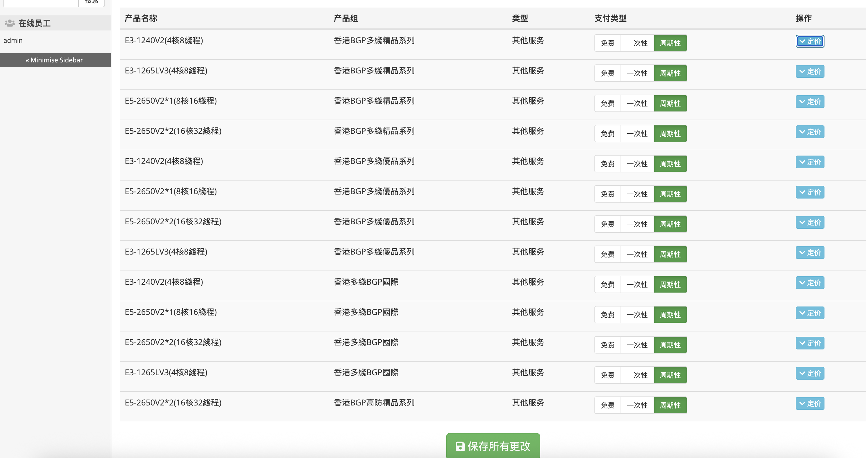Image resolution: width=868 pixels, height=458 pixels.
Task: Select 免费 for E3-1265LV3 in 多綫優品系列
Action: click(x=607, y=255)
